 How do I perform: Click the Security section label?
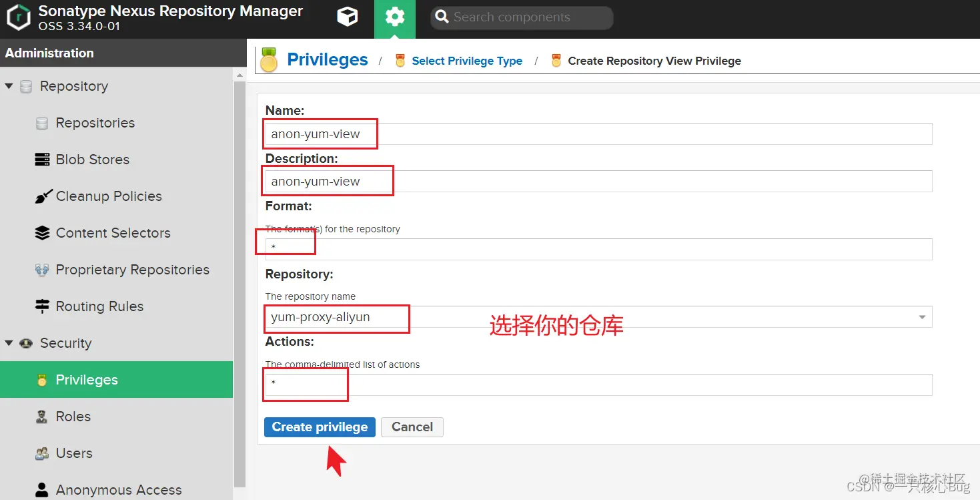point(65,343)
